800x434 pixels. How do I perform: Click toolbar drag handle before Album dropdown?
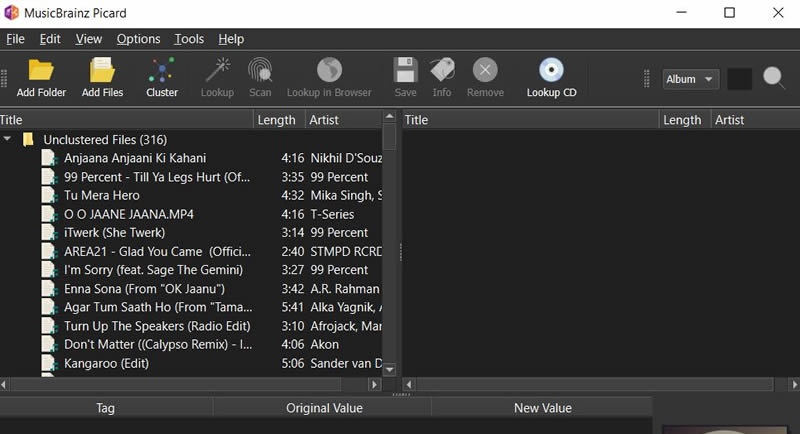click(646, 79)
